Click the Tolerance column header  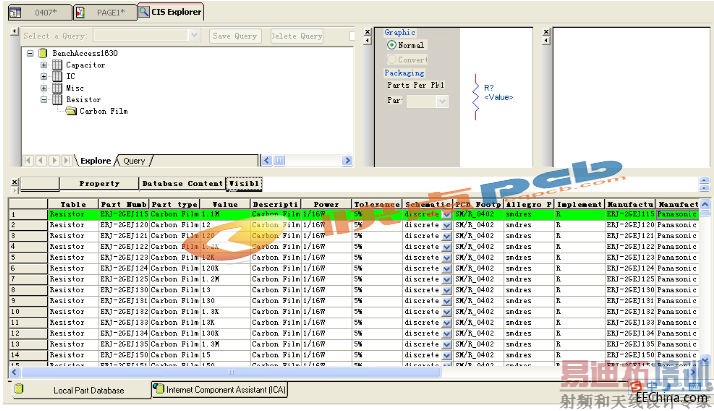pyautogui.click(x=377, y=204)
